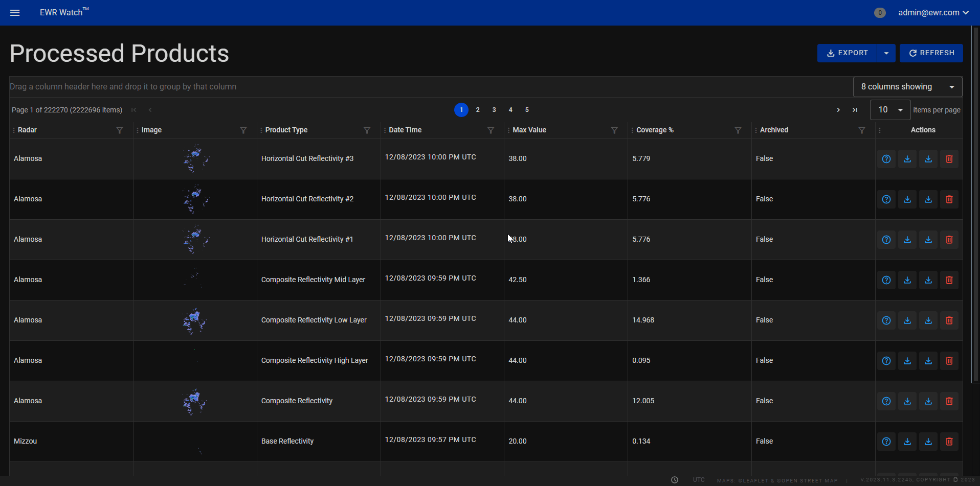Click the notifications badge in the top bar
Image resolution: width=980 pixels, height=486 pixels.
click(x=880, y=13)
